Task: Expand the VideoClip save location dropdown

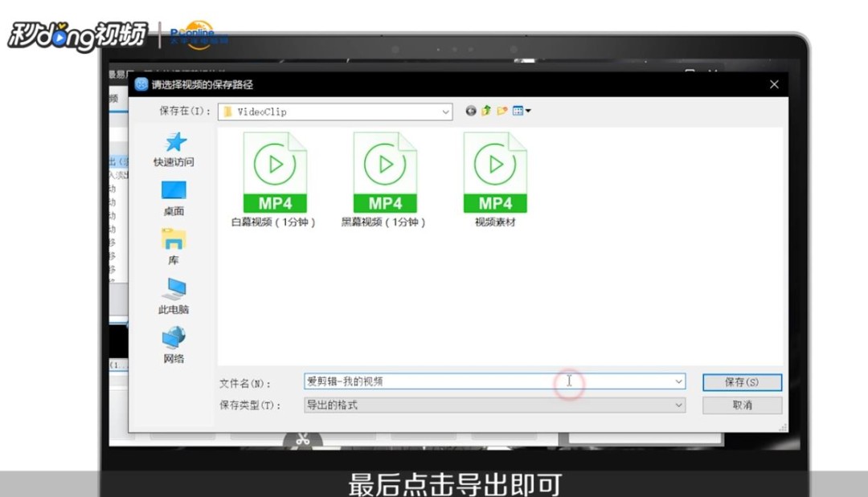Action: [445, 112]
